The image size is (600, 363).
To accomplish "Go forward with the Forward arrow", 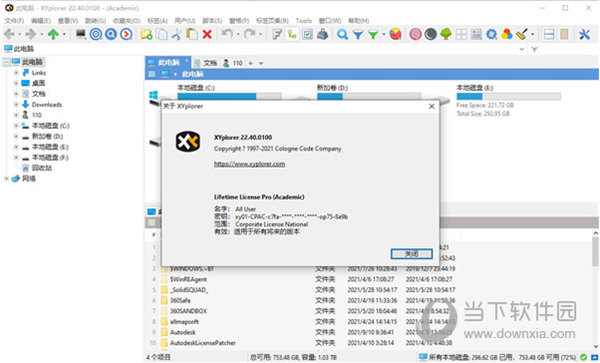I will click(x=31, y=34).
